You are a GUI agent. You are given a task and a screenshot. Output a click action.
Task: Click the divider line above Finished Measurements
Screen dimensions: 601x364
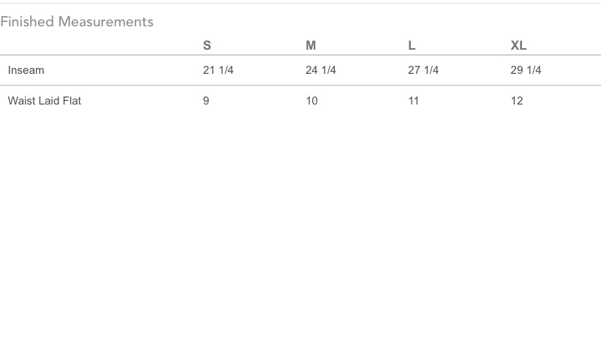300,4
